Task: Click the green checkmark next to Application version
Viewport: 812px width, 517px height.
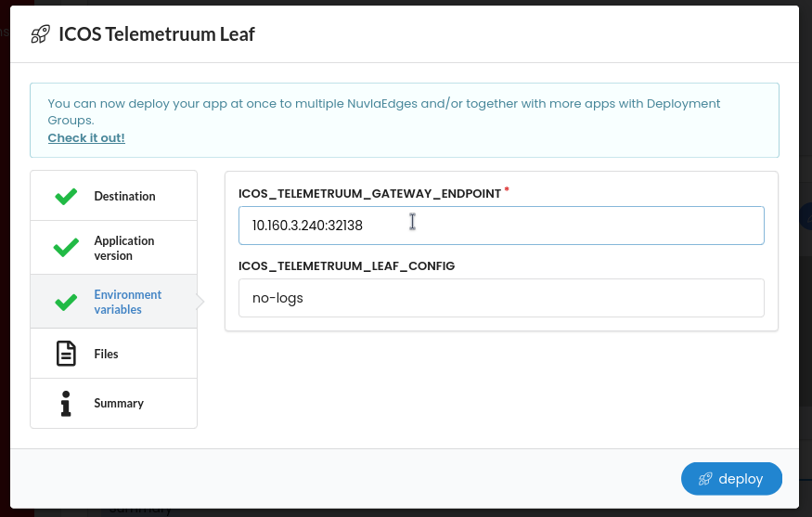Action: click(x=66, y=248)
